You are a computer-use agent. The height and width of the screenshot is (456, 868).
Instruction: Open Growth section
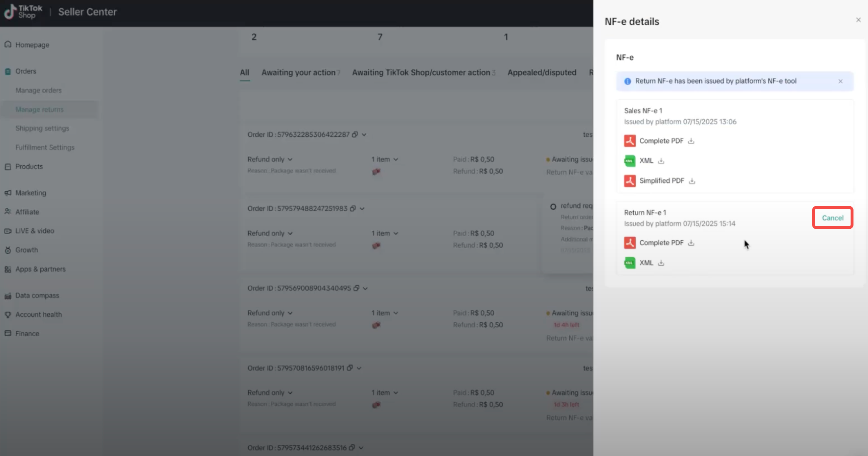[26, 250]
